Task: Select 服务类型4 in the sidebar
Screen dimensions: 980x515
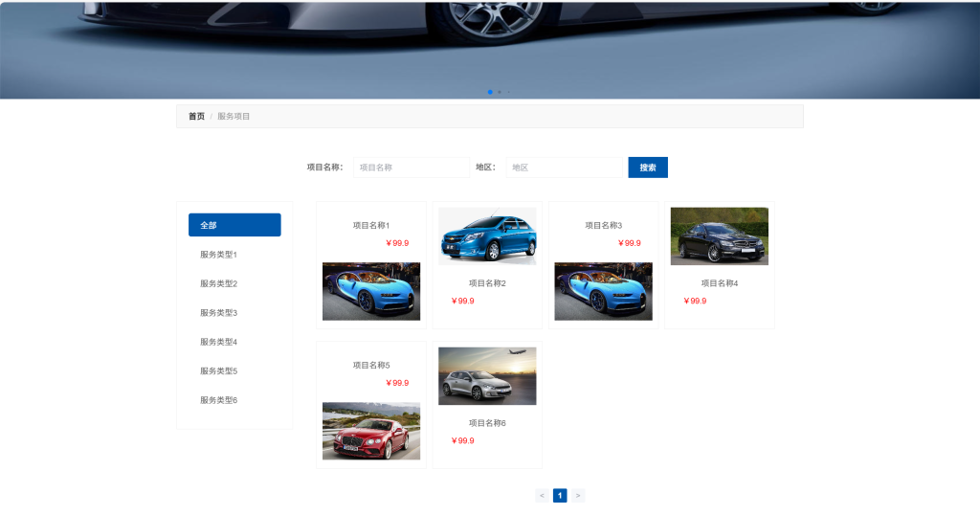Action: 218,342
